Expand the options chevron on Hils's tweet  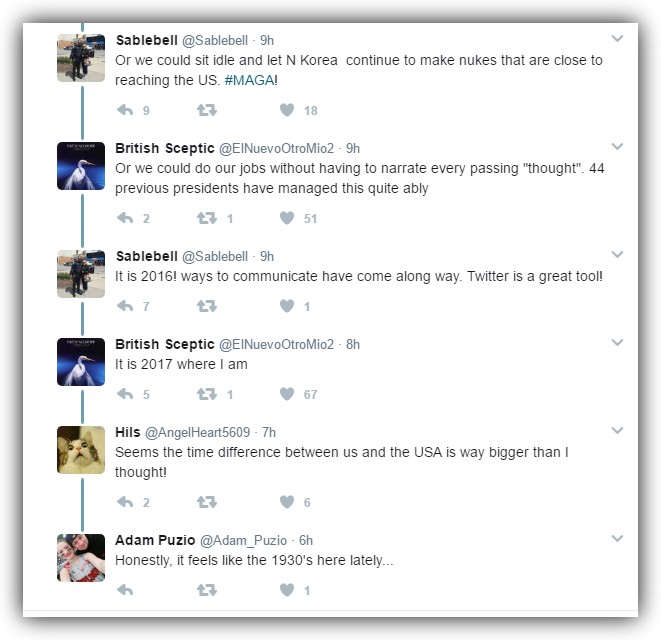pos(617,432)
